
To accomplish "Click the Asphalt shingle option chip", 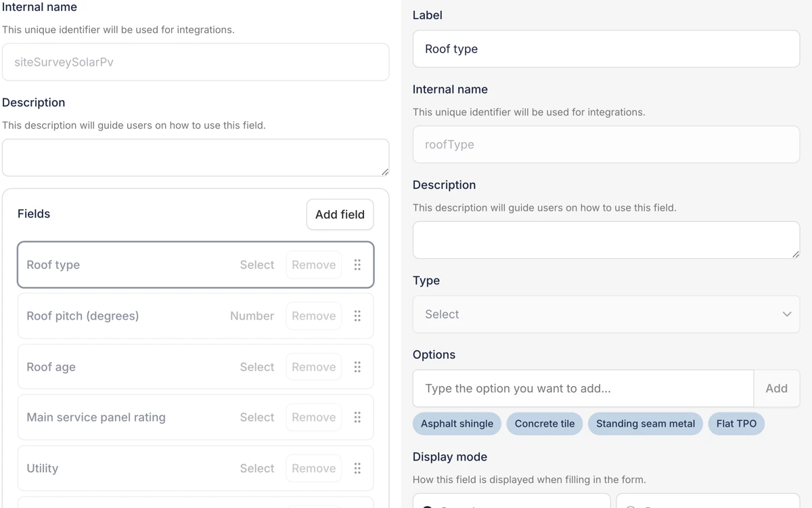I will click(457, 424).
